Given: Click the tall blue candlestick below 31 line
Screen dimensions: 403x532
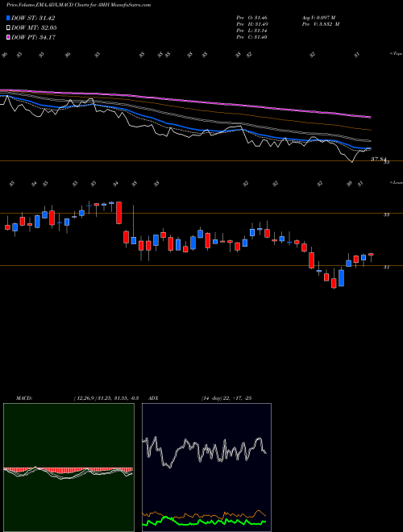Looking at the screenshot, I should [x=341, y=278].
